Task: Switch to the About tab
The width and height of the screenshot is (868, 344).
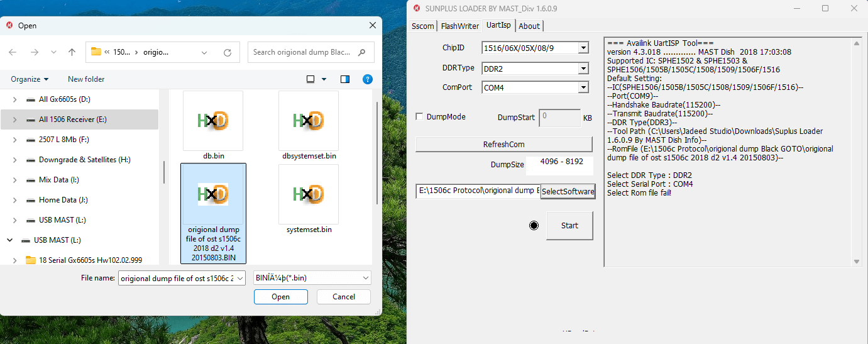Action: [x=529, y=26]
